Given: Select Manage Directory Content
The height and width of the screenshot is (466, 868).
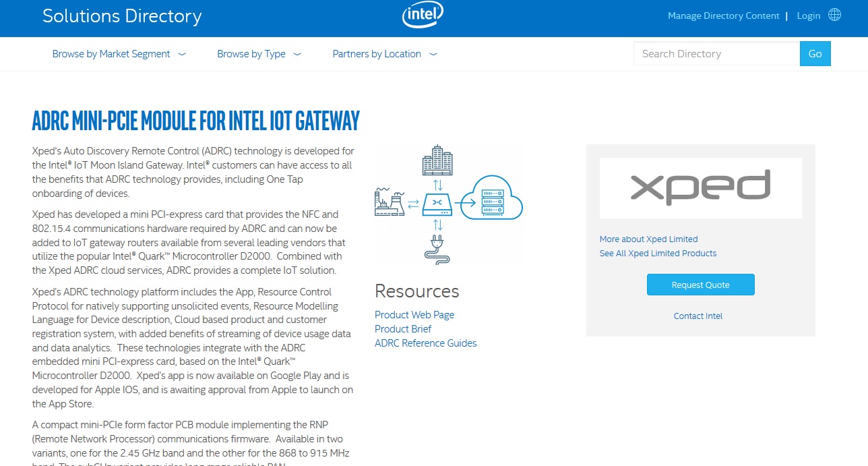Looking at the screenshot, I should click(x=723, y=15).
